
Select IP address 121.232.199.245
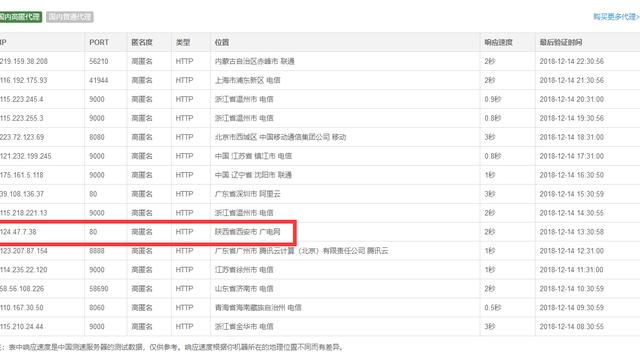tap(26, 156)
